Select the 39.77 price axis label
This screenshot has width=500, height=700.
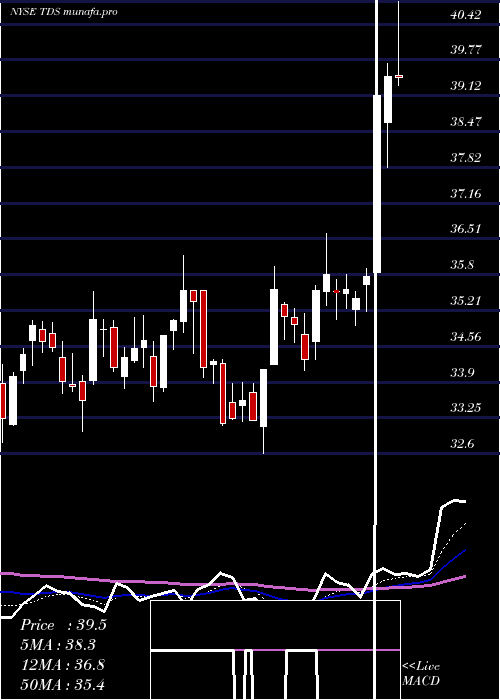pyautogui.click(x=466, y=50)
